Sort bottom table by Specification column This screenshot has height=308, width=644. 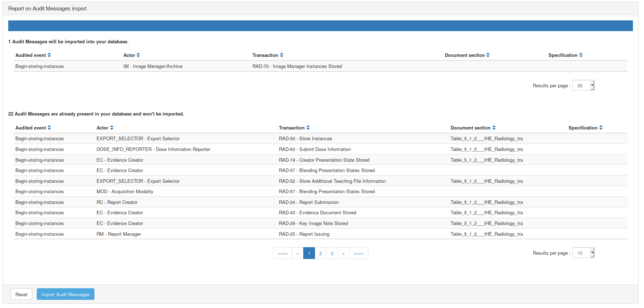click(x=601, y=128)
